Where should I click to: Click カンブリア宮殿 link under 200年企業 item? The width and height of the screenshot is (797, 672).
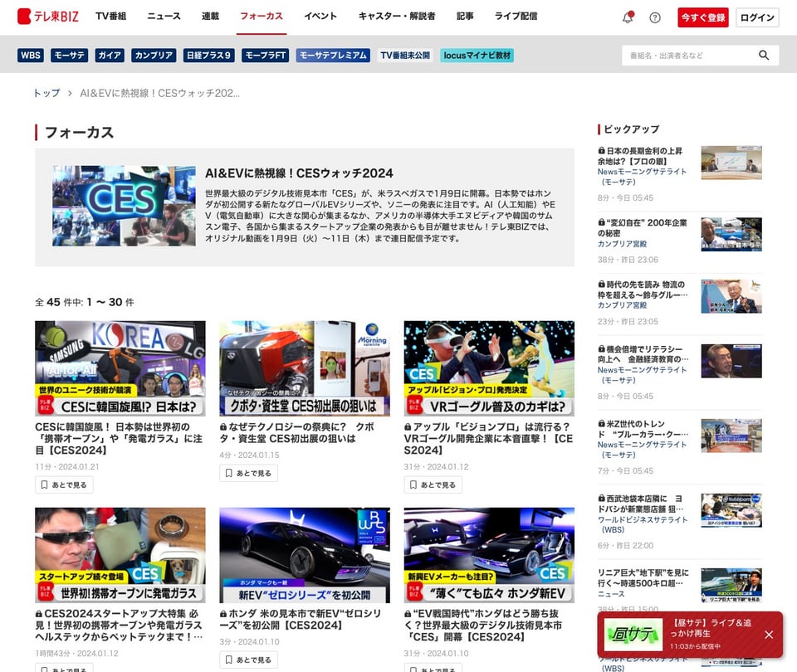tap(622, 244)
